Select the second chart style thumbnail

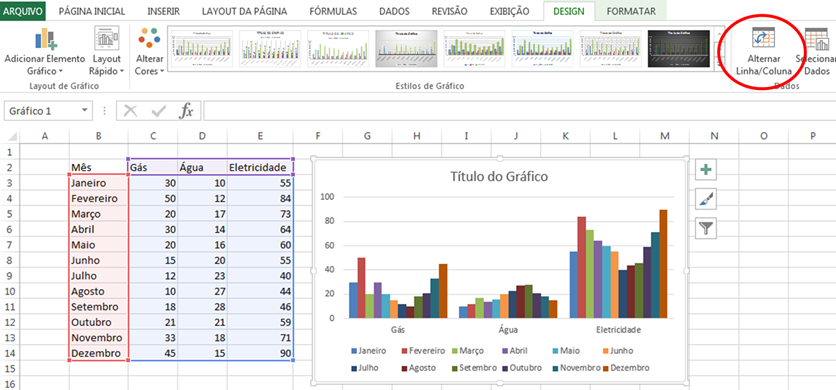pos(270,48)
